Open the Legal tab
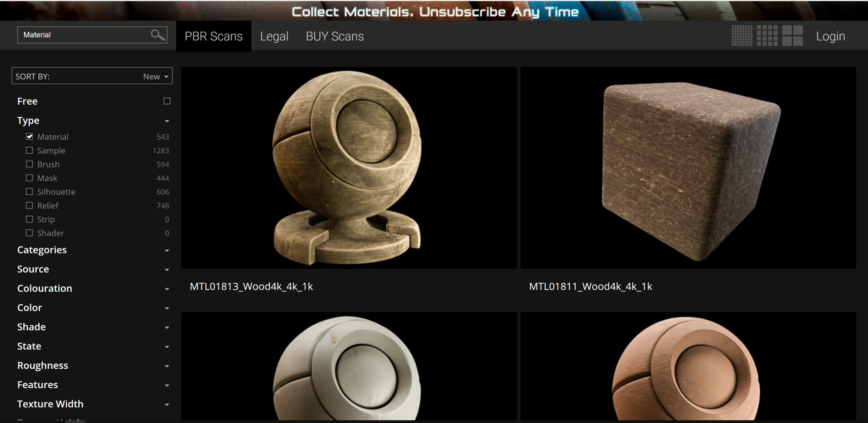The width and height of the screenshot is (868, 423). (x=274, y=36)
